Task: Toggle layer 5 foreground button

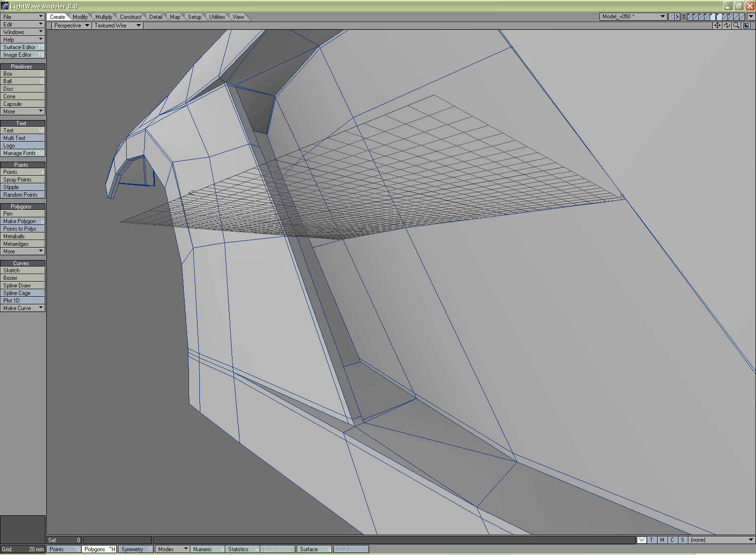Action: click(713, 17)
